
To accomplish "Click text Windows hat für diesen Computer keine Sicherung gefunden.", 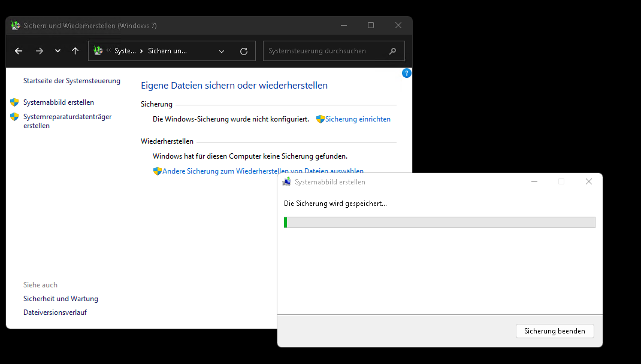I will pyautogui.click(x=250, y=156).
